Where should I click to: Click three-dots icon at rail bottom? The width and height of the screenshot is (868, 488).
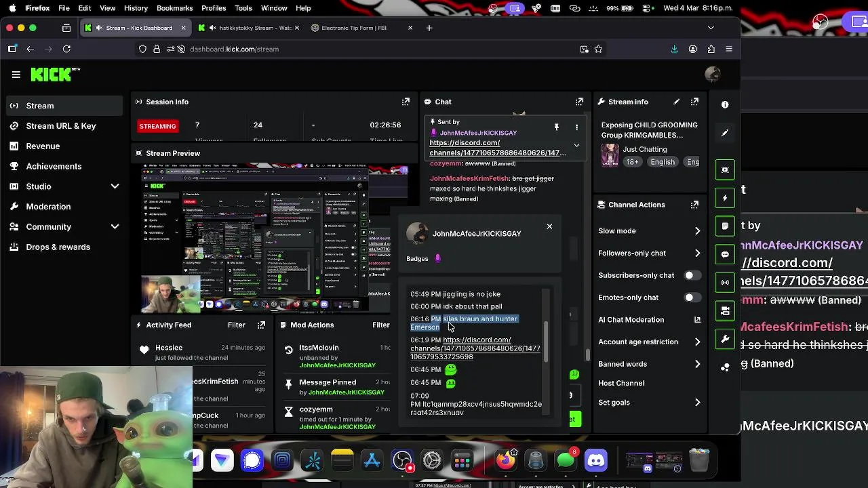[725, 367]
